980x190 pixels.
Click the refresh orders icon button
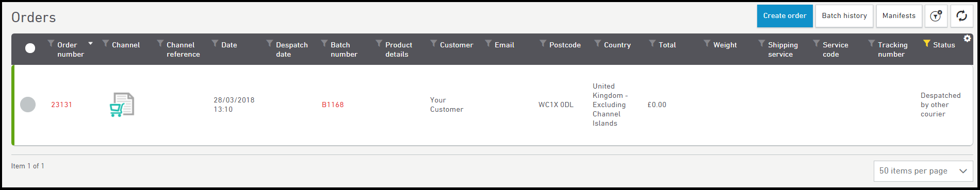coord(961,16)
